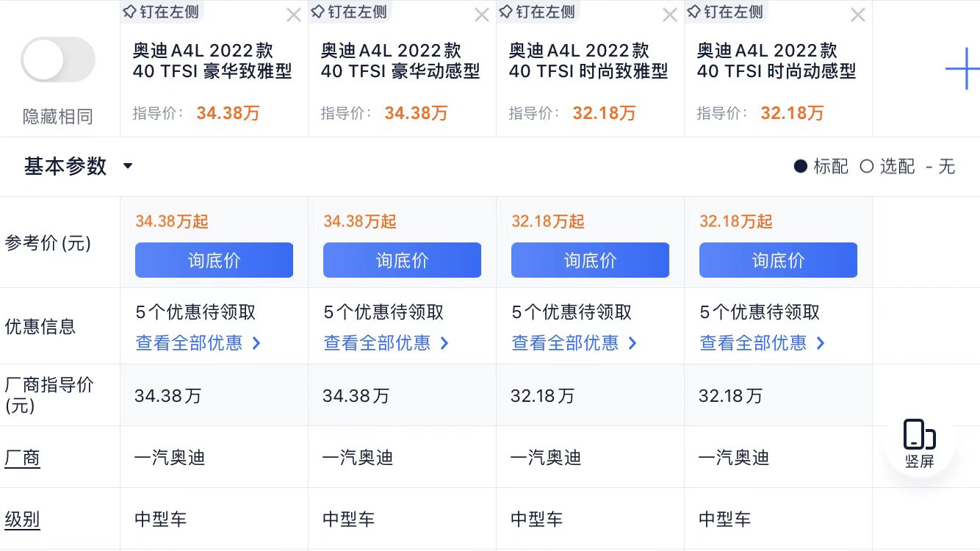980x551 pixels.
Task: Expand the 基本参数 dropdown arrow
Action: click(127, 166)
